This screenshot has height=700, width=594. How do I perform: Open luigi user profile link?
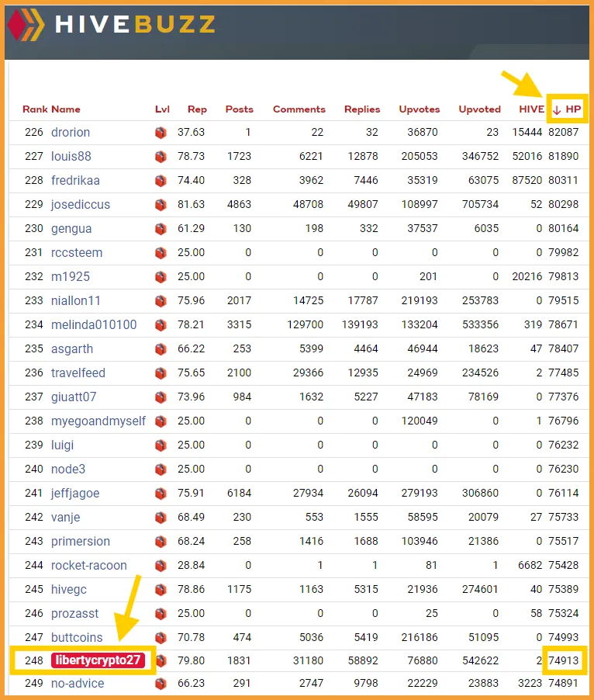pos(63,445)
